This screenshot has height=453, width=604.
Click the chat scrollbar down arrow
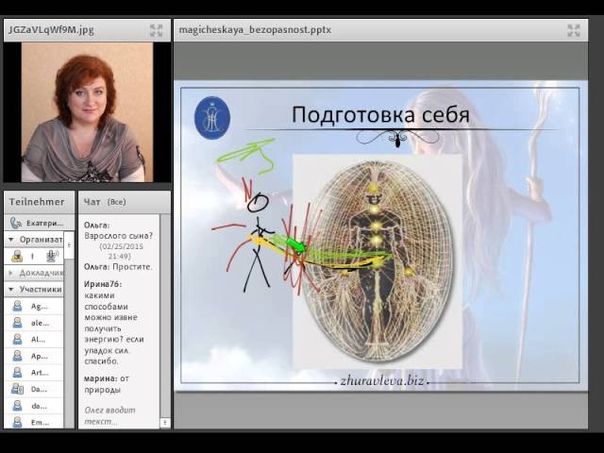165,423
